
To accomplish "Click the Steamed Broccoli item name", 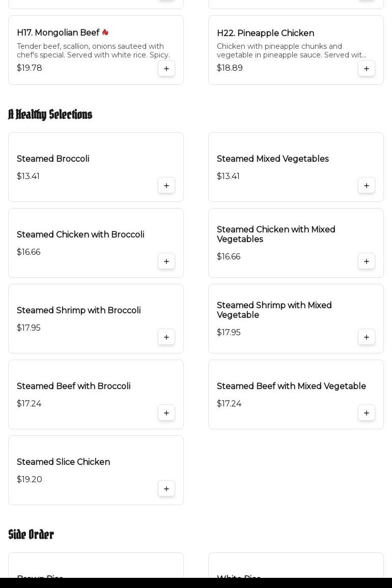I will tap(53, 159).
